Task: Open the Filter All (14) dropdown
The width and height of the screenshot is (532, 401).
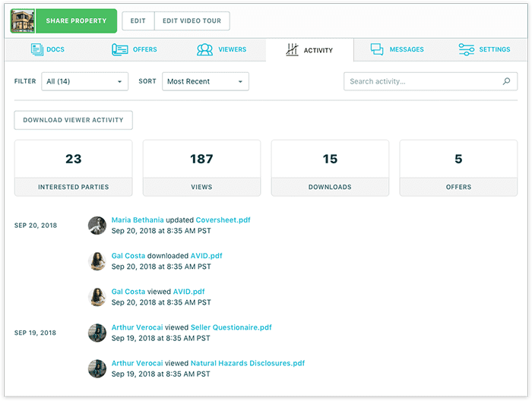Action: tap(84, 81)
